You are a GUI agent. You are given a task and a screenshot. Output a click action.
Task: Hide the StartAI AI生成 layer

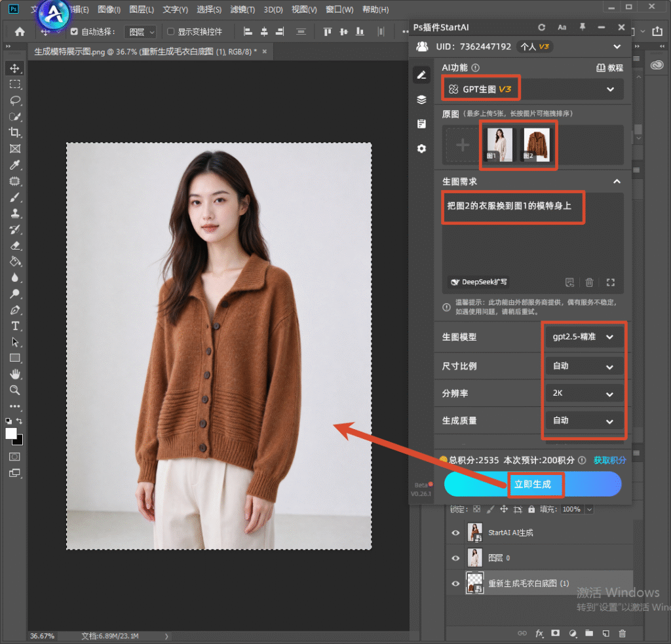coord(455,533)
